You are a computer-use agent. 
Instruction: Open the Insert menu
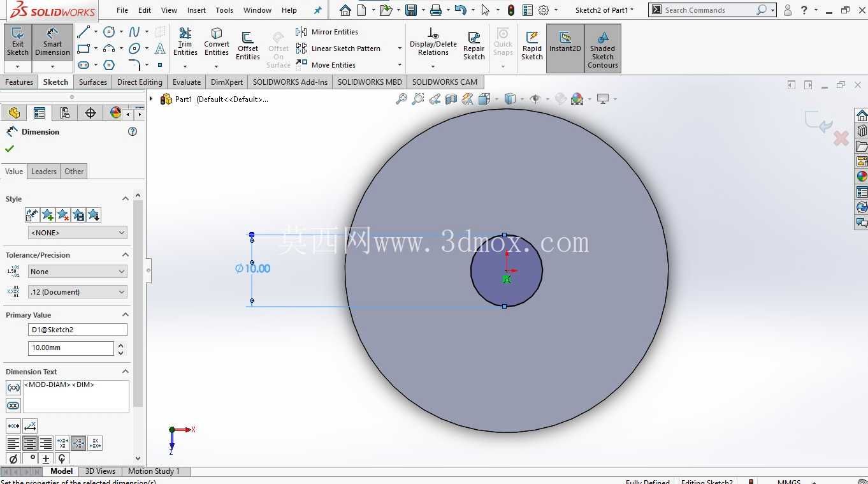pos(196,10)
